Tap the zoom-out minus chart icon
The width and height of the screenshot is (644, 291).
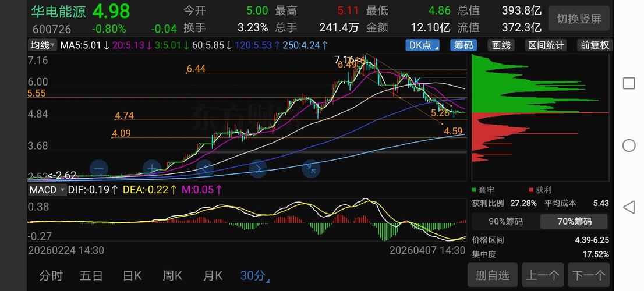pos(98,168)
